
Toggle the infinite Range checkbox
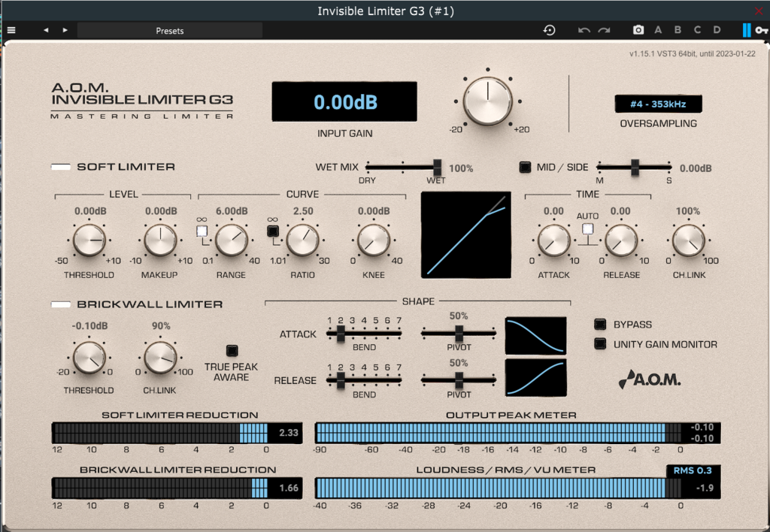click(x=202, y=231)
